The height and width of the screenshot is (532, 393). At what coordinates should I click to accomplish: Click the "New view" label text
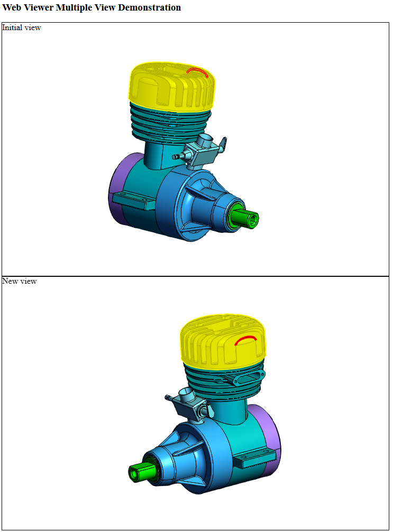pos(20,281)
